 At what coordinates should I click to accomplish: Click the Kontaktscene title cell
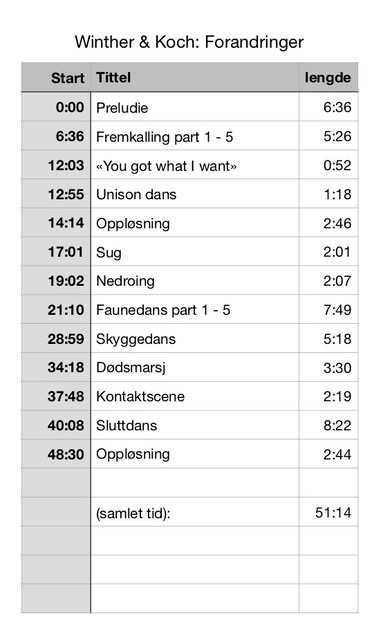click(x=195, y=396)
